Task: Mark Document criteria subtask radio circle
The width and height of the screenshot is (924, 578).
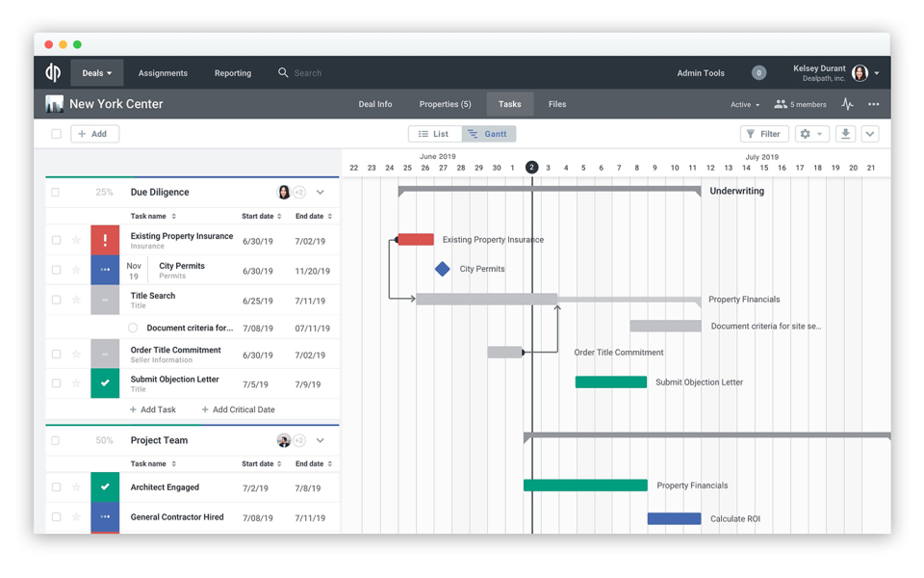Action: point(133,328)
